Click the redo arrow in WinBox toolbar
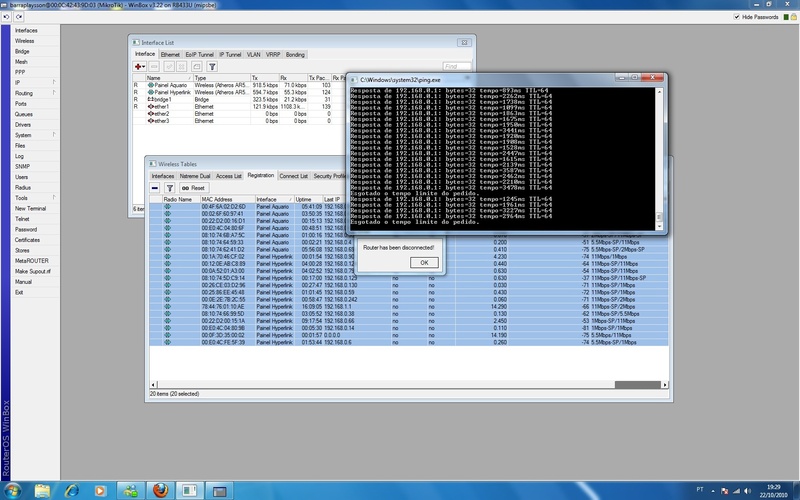 (20, 17)
